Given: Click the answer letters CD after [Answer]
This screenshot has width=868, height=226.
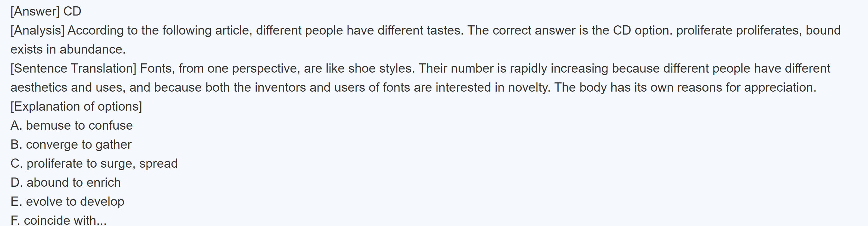Looking at the screenshot, I should point(72,11).
